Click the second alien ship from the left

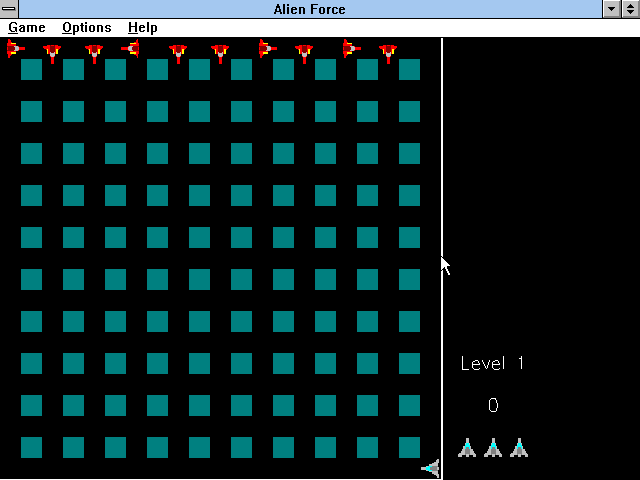[x=52, y=52]
